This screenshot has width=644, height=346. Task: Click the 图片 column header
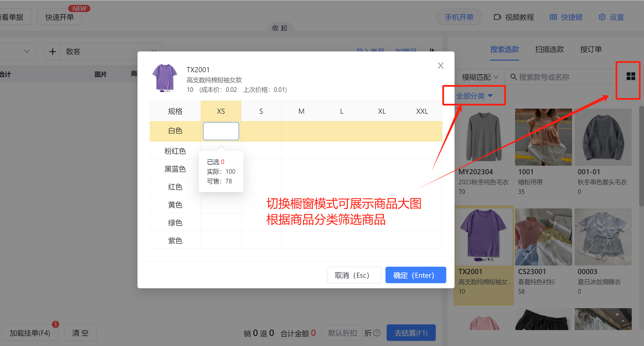click(101, 74)
